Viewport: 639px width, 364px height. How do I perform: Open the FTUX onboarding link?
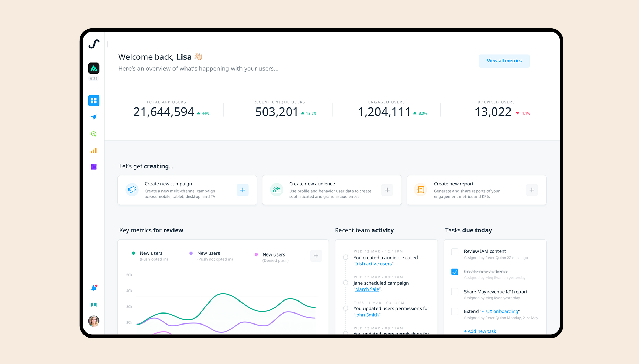point(500,311)
